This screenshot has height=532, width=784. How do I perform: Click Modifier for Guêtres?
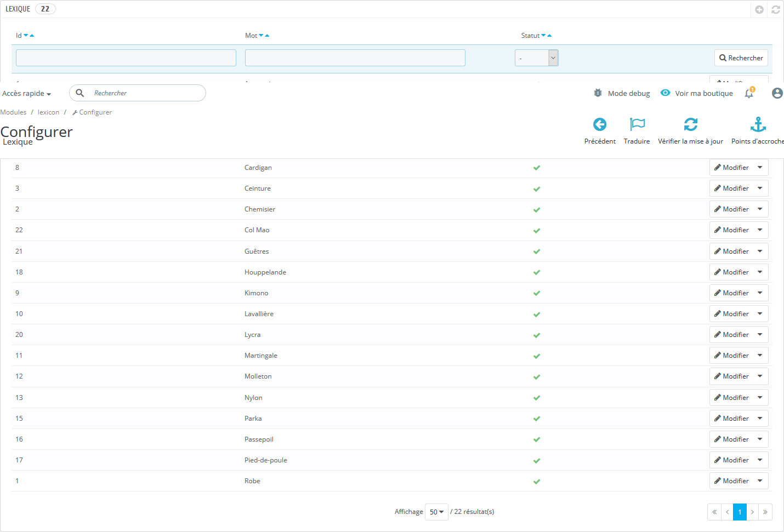734,251
